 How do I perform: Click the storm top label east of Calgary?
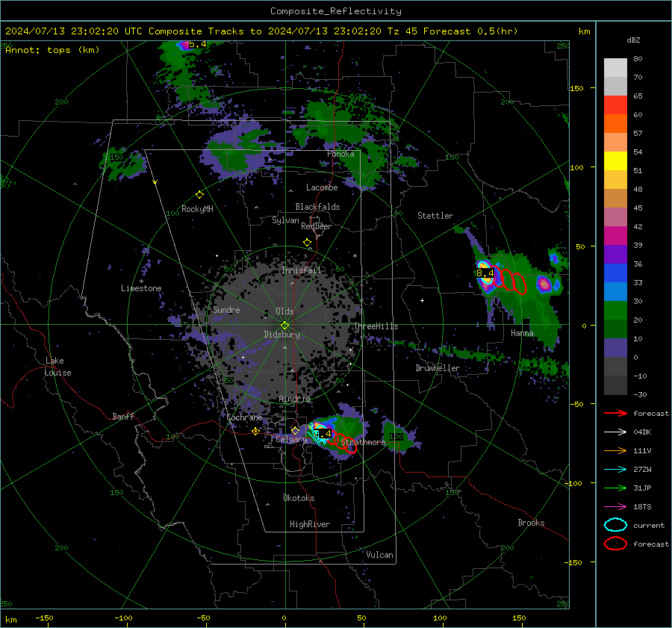tap(323, 434)
